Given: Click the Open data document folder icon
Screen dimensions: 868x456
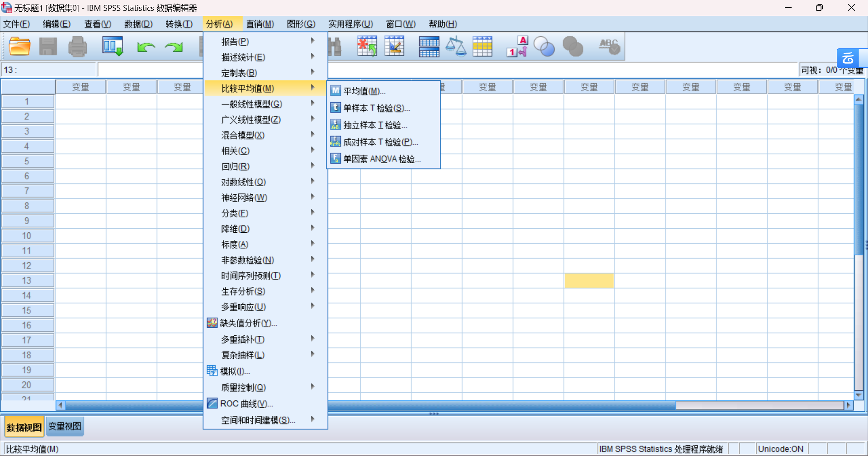Looking at the screenshot, I should (x=20, y=46).
